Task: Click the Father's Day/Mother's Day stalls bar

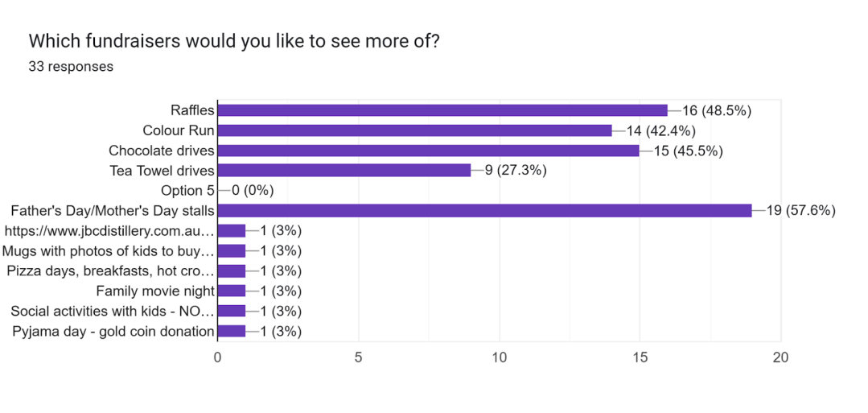Action: click(484, 211)
